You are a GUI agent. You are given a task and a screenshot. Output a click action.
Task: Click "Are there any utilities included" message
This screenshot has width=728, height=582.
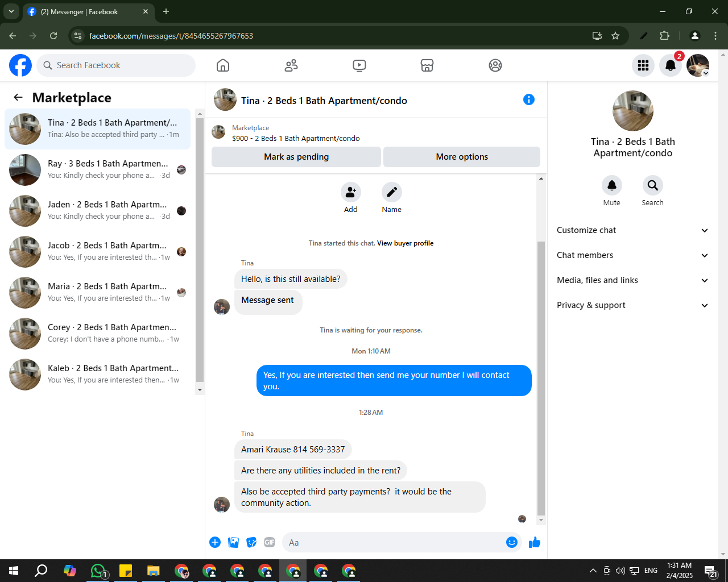[x=321, y=471]
